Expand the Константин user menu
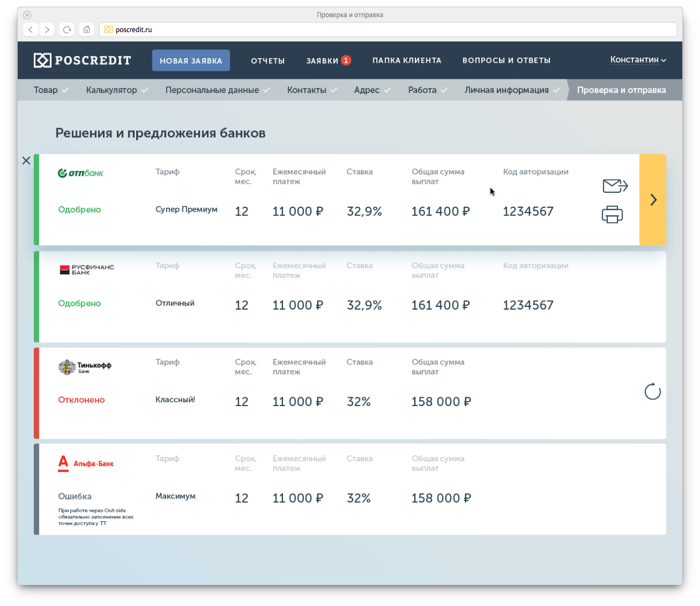The width and height of the screenshot is (700, 606). pos(637,60)
